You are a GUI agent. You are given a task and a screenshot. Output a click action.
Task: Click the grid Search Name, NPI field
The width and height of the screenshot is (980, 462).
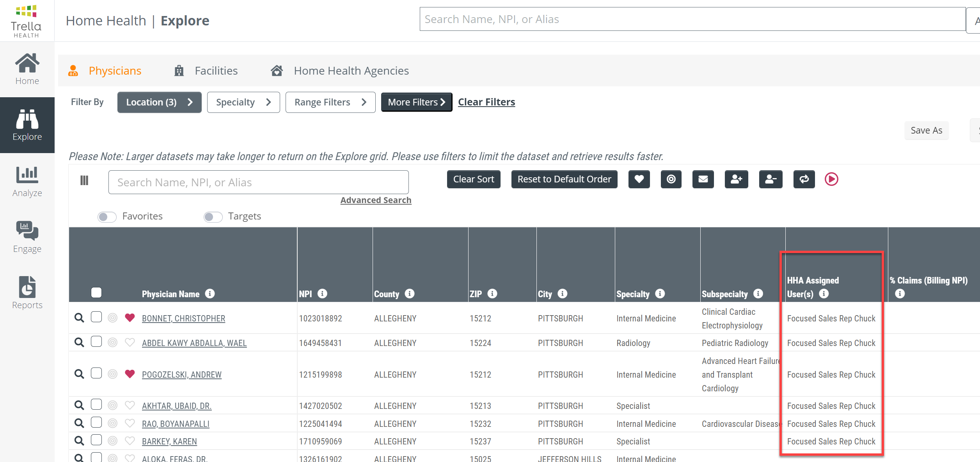pos(258,182)
